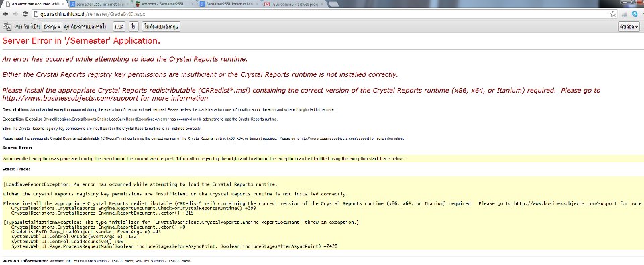
Task: Click the 'Version Information:' label
Action: click(x=25, y=261)
